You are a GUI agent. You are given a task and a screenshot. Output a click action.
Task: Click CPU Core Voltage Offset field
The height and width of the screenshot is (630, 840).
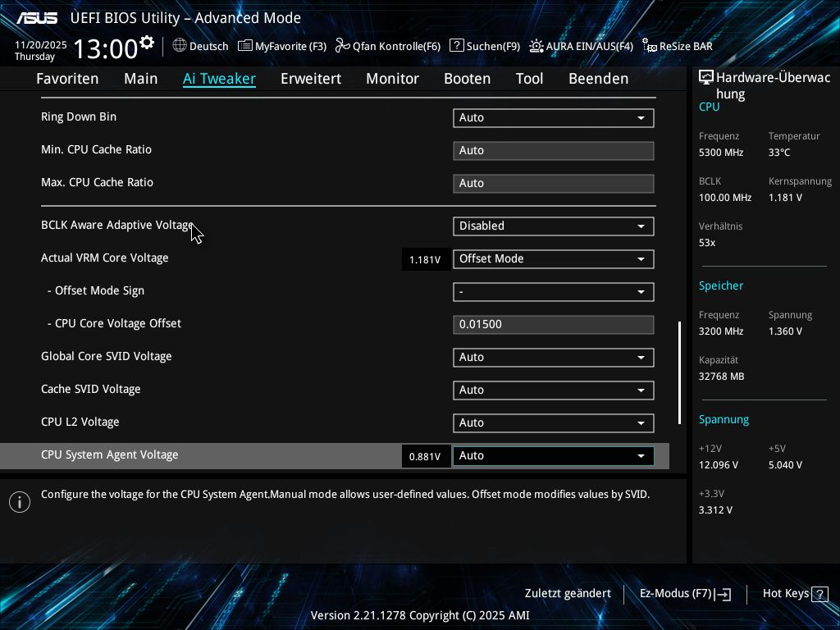[x=554, y=325]
